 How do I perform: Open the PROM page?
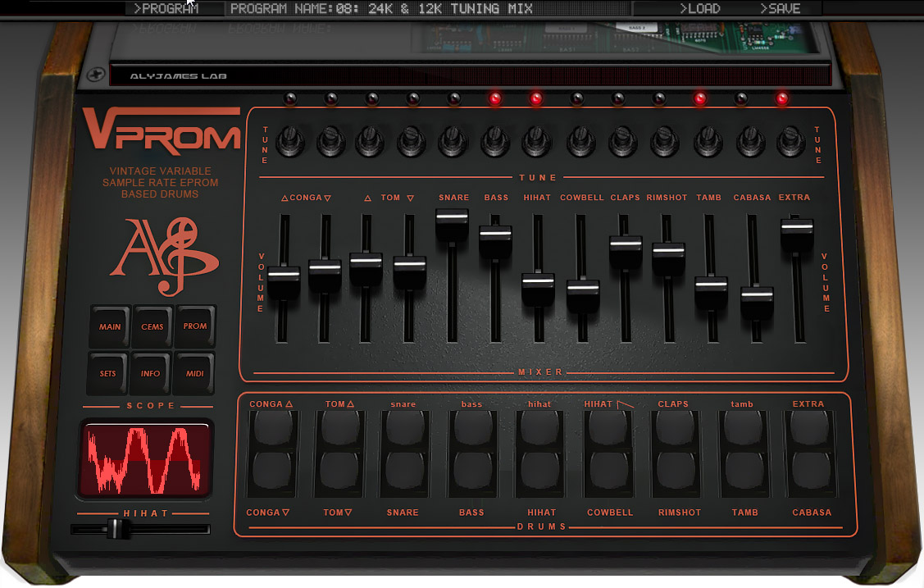pos(195,326)
